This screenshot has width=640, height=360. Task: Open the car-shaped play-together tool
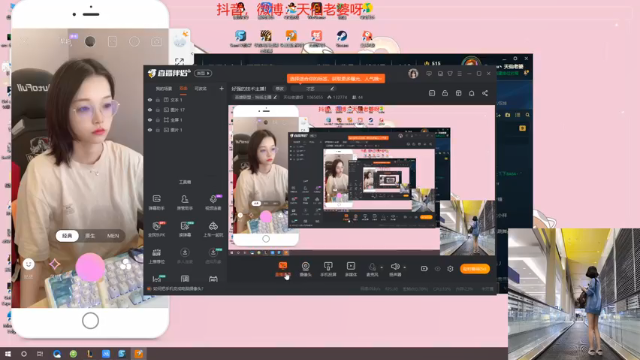coord(213,229)
